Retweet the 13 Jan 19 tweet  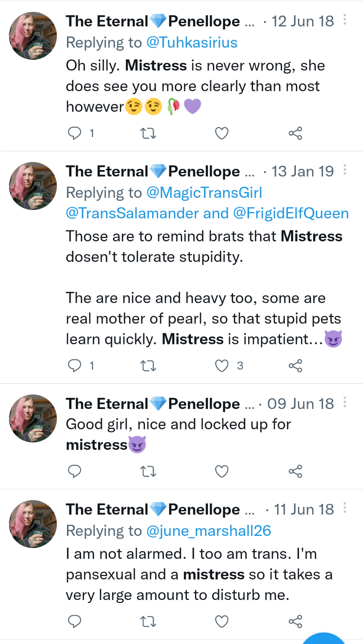(x=148, y=366)
